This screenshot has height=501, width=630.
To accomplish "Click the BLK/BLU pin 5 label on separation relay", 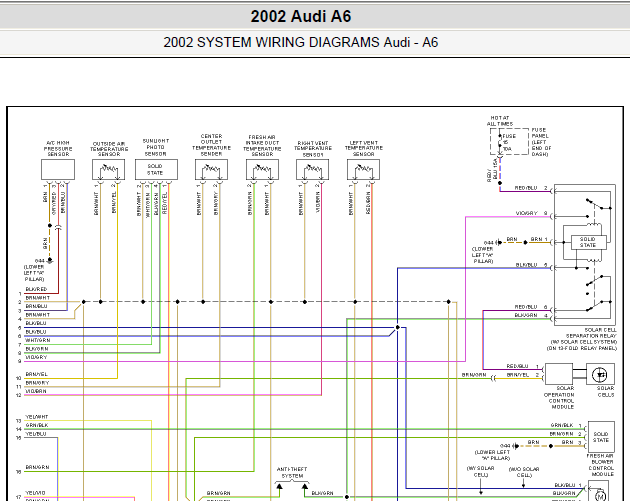I will click(x=526, y=265).
